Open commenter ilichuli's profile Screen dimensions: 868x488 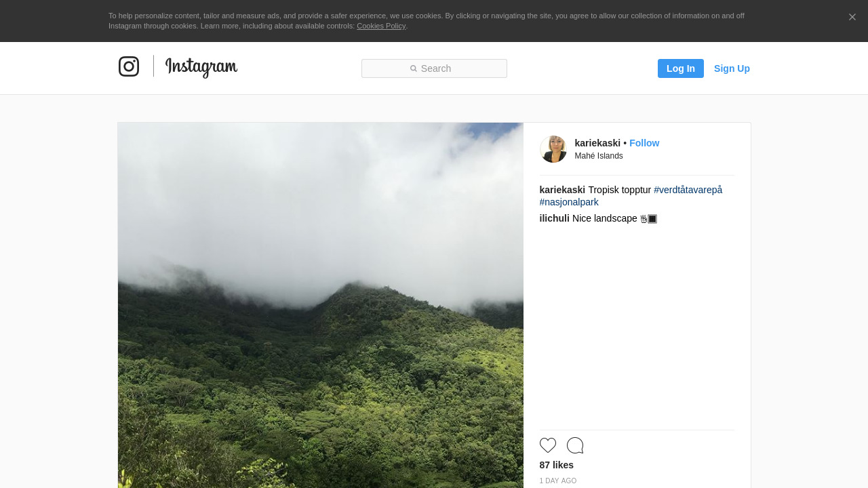click(x=555, y=218)
